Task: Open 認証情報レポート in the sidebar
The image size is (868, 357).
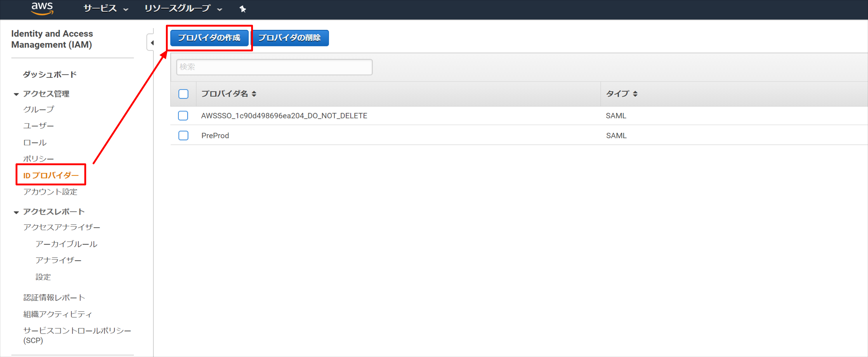Action: point(54,298)
